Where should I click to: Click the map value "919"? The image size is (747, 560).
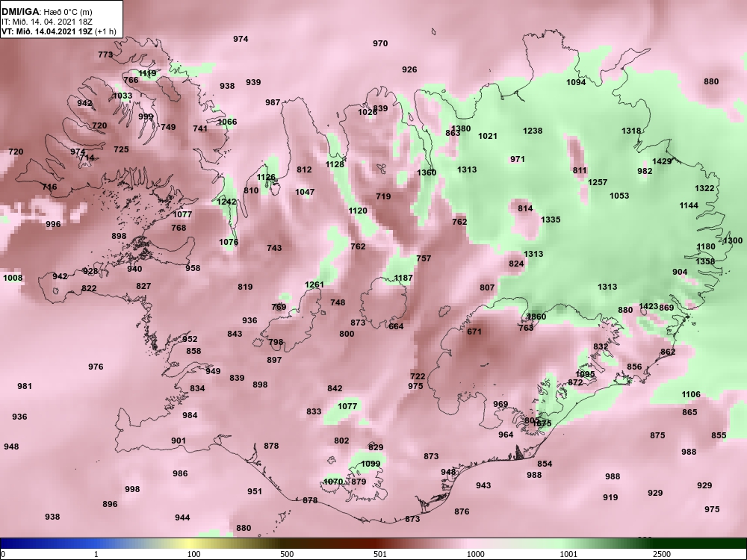(610, 497)
